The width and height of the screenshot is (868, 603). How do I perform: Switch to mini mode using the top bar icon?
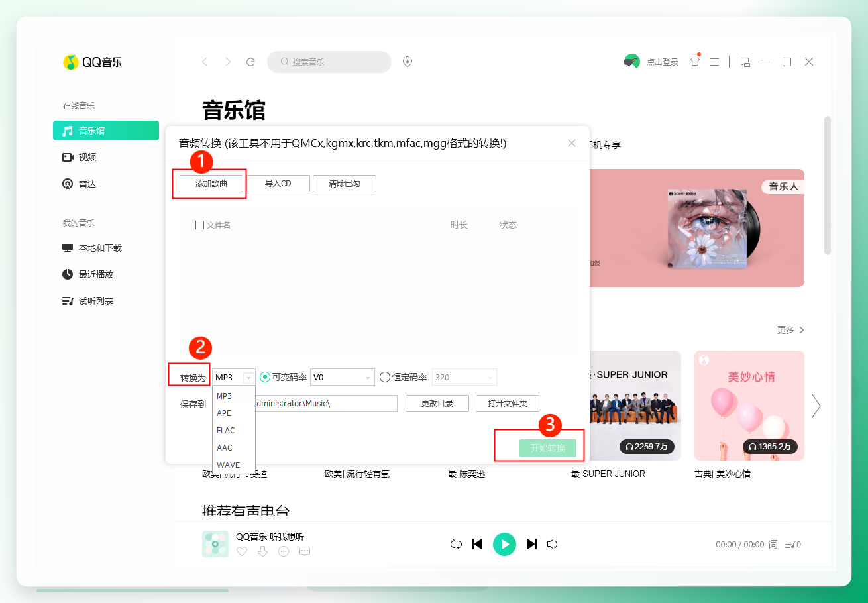click(745, 62)
